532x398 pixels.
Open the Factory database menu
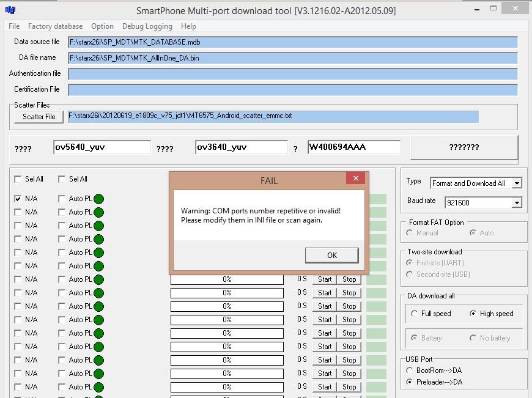[55, 26]
